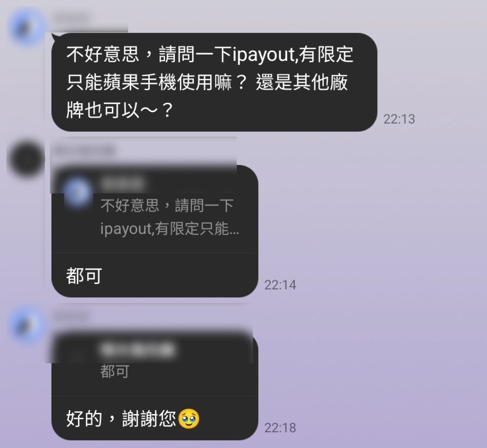This screenshot has height=448, width=487.
Task: Tap the blue avatar beside the 謝謝您 message
Action: pos(27,326)
